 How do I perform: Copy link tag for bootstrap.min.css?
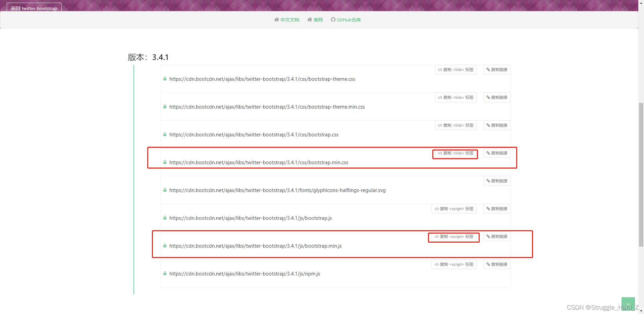click(x=455, y=153)
